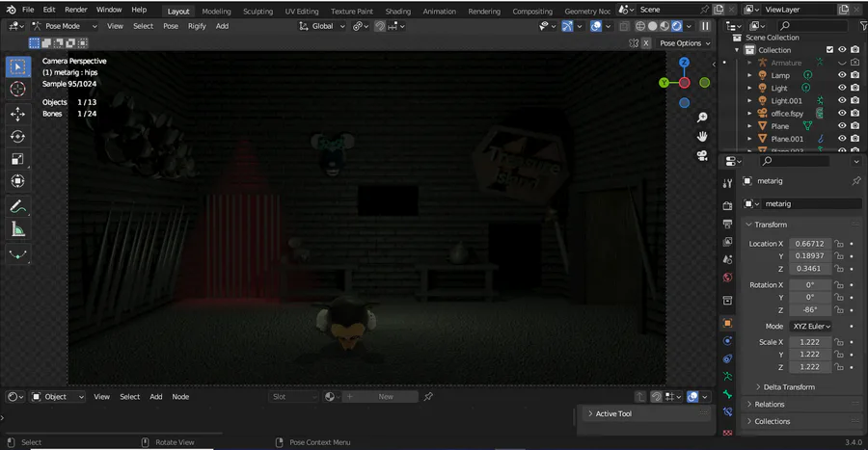Switch to the Sculpting workspace tab

tap(258, 11)
